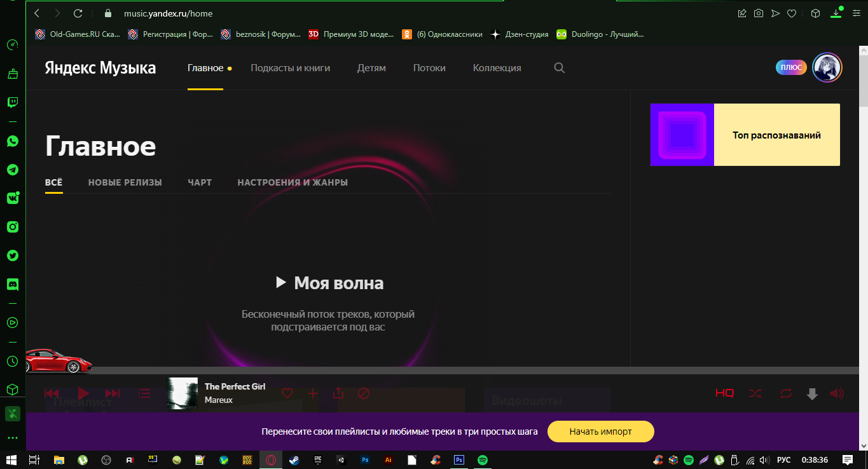The height and width of the screenshot is (469, 868).
Task: Open the Flow send arrow icon in toolbar
Action: (x=775, y=13)
